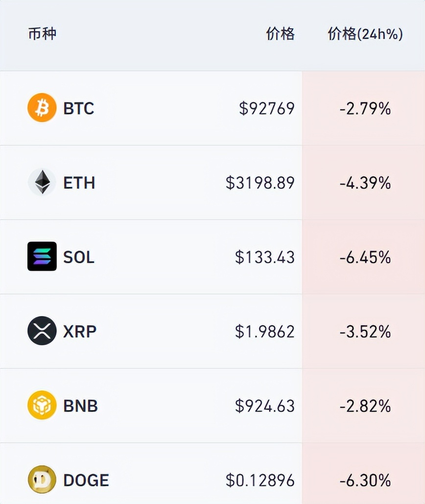Open the DOGE ticker label
This screenshot has width=425, height=504.
(86, 480)
